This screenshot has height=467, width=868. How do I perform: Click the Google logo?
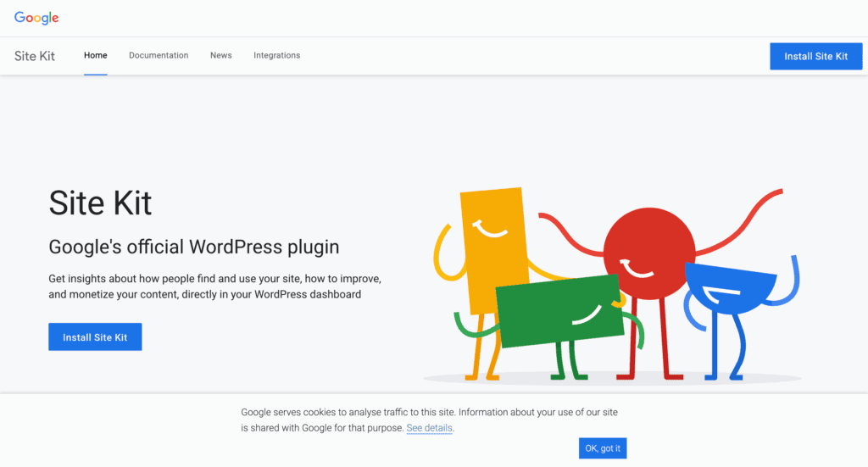coord(36,18)
